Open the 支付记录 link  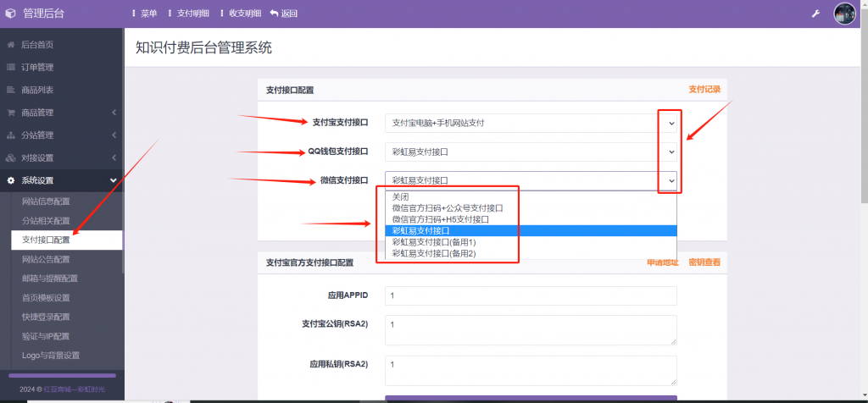pyautogui.click(x=704, y=89)
